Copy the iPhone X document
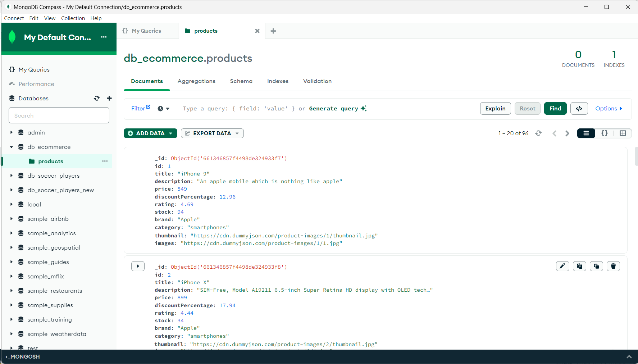Viewport: 638px width, 364px height. pos(579,266)
